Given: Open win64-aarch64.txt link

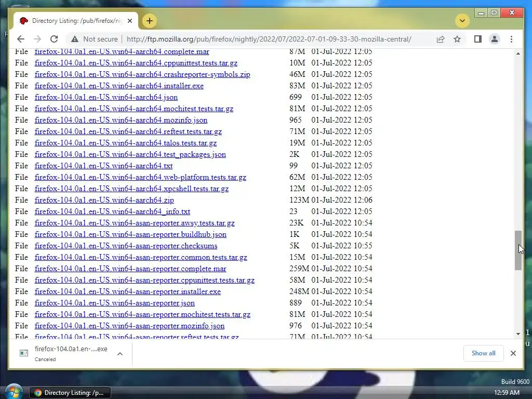Looking at the screenshot, I should (103, 166).
